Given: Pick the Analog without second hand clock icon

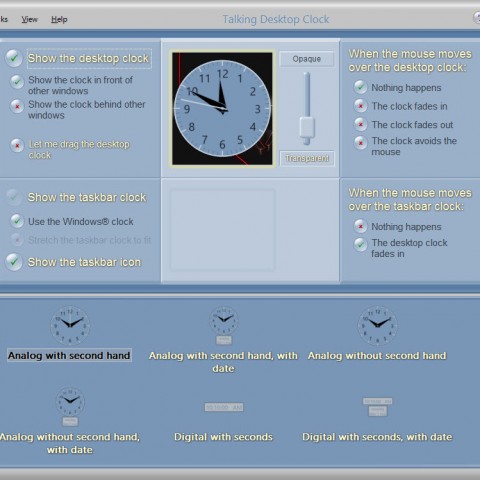Looking at the screenshot, I should [x=377, y=325].
